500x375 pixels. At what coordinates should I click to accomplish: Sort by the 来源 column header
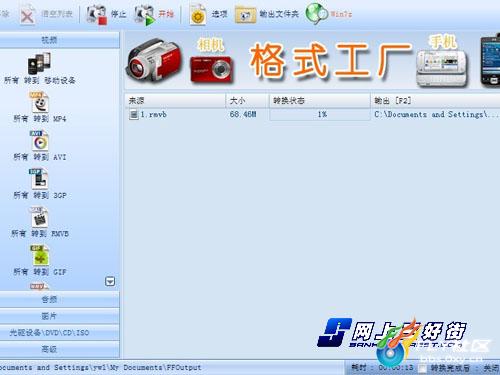[175, 101]
